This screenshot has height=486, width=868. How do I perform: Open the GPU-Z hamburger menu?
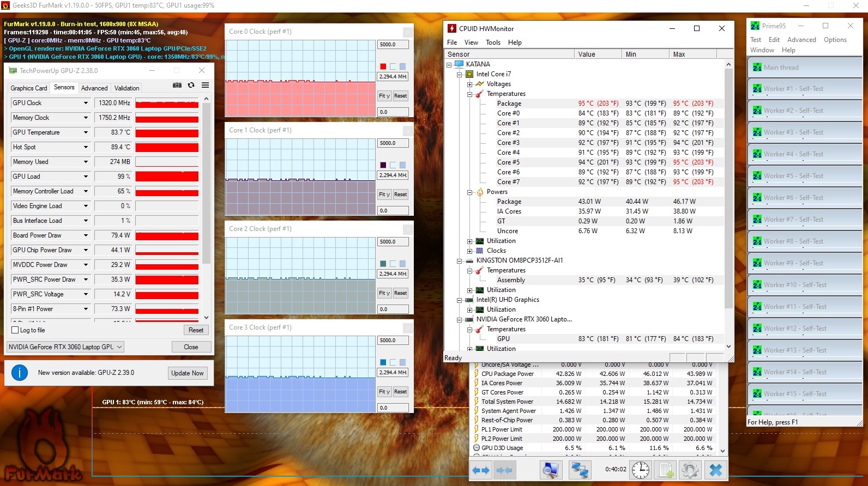[206, 85]
